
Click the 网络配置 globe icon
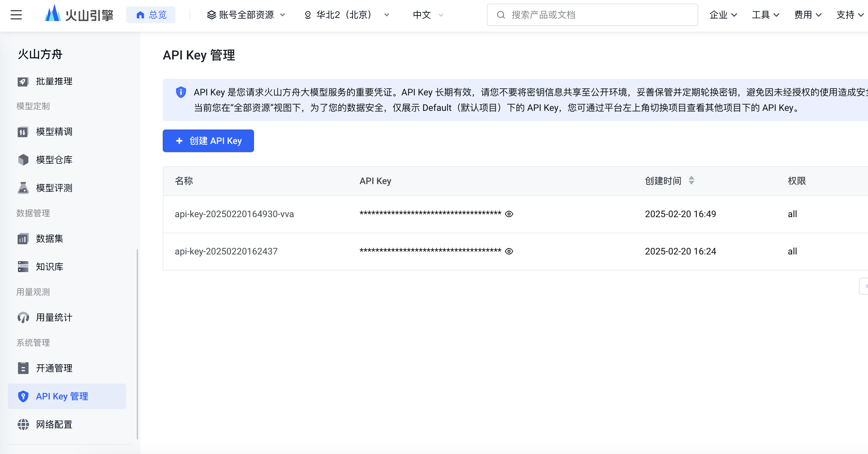23,424
